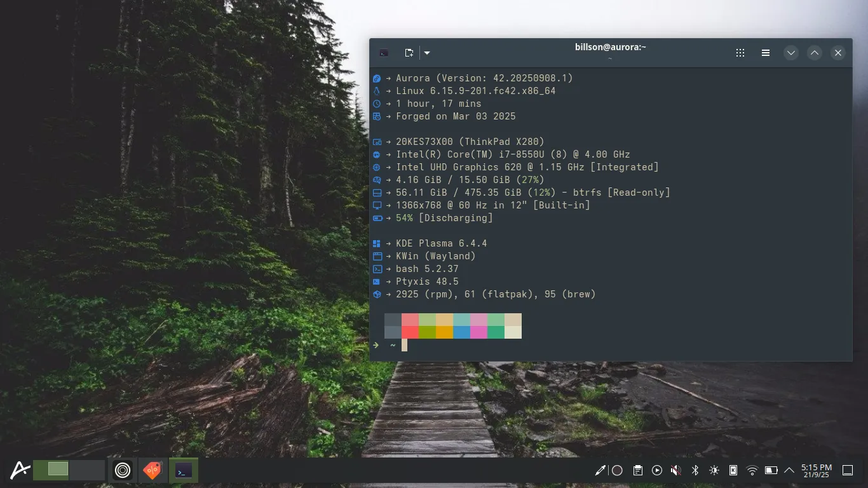The image size is (868, 488).
Task: Open a new terminal tab
Action: [x=409, y=53]
